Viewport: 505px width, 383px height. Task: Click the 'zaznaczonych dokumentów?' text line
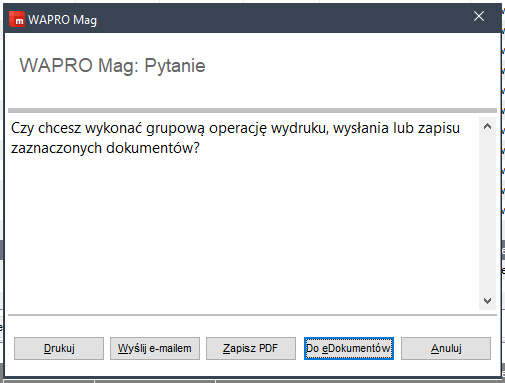click(x=105, y=148)
